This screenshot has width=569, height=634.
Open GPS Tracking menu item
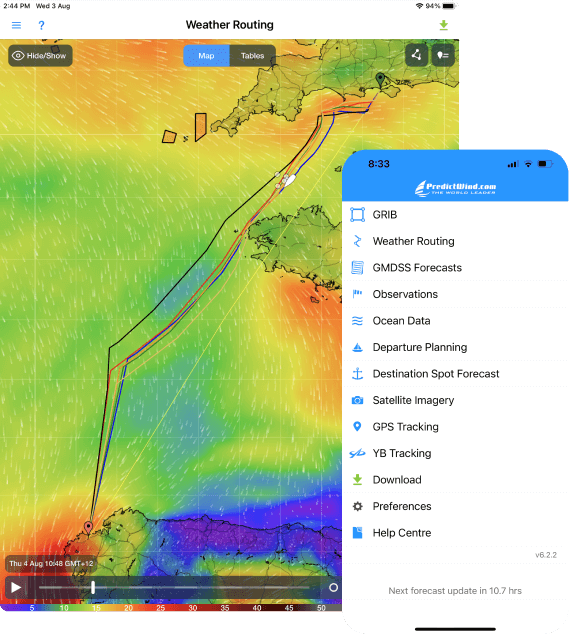[x=455, y=427]
